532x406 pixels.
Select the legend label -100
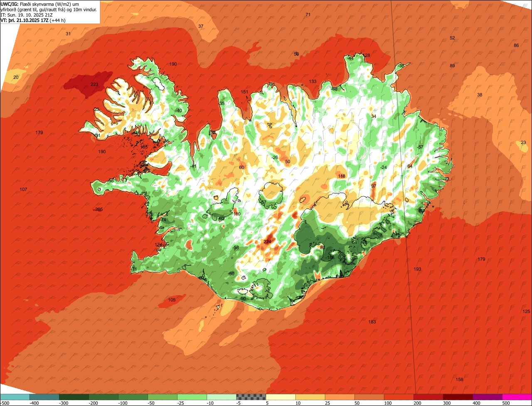pos(122,403)
